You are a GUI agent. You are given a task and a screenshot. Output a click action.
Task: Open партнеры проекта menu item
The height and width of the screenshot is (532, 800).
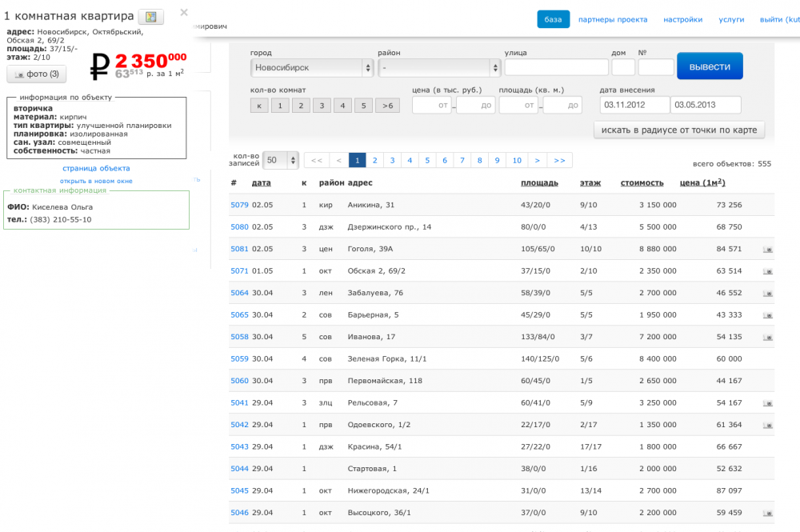pos(613,19)
